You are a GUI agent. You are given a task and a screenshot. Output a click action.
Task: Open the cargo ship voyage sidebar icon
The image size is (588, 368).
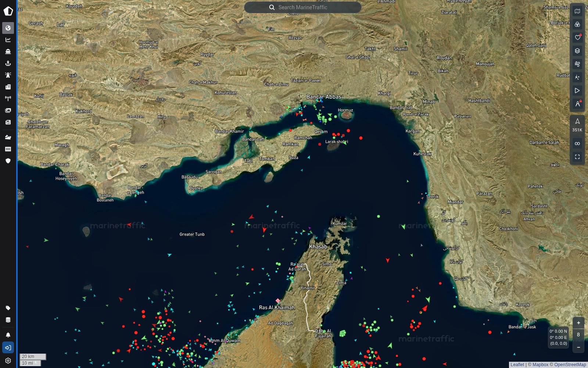8,137
